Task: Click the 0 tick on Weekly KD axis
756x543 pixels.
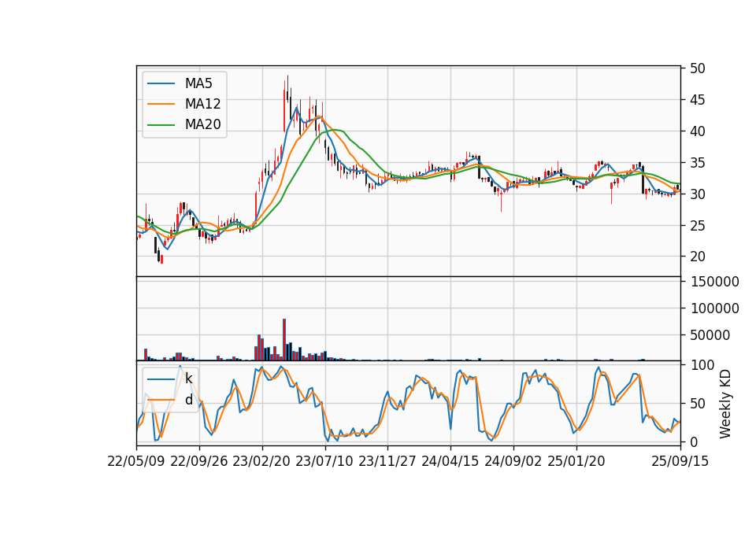Action: point(694,441)
